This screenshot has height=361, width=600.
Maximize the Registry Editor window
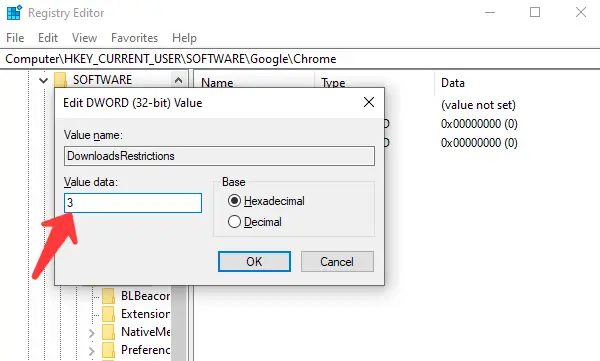tap(535, 12)
